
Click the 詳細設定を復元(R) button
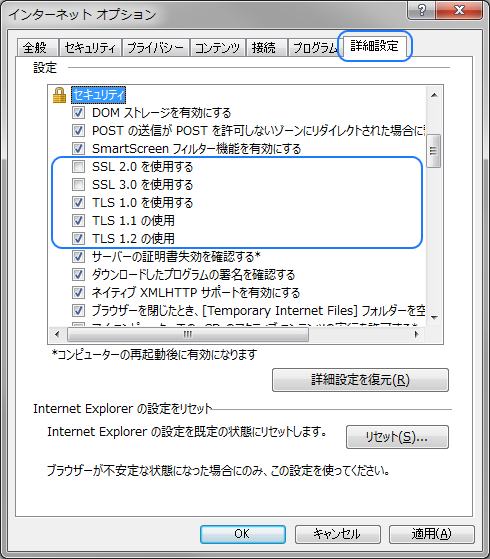click(x=360, y=380)
